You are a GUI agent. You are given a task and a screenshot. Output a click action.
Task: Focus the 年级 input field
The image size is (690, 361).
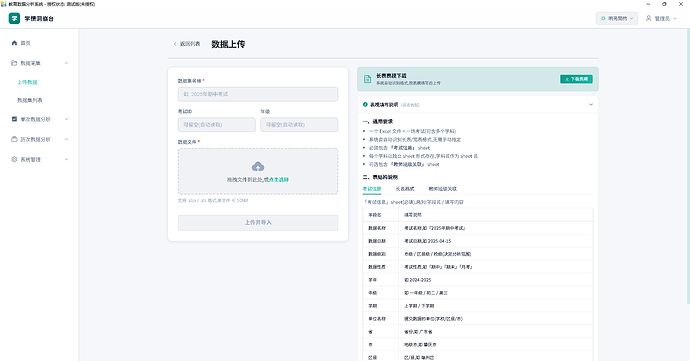pyautogui.click(x=299, y=125)
